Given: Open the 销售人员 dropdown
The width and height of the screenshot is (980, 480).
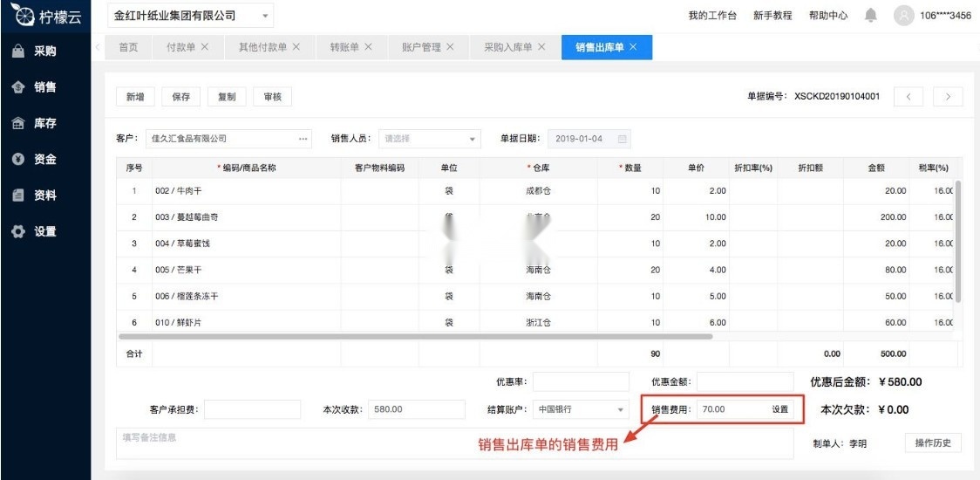Looking at the screenshot, I should (473, 139).
